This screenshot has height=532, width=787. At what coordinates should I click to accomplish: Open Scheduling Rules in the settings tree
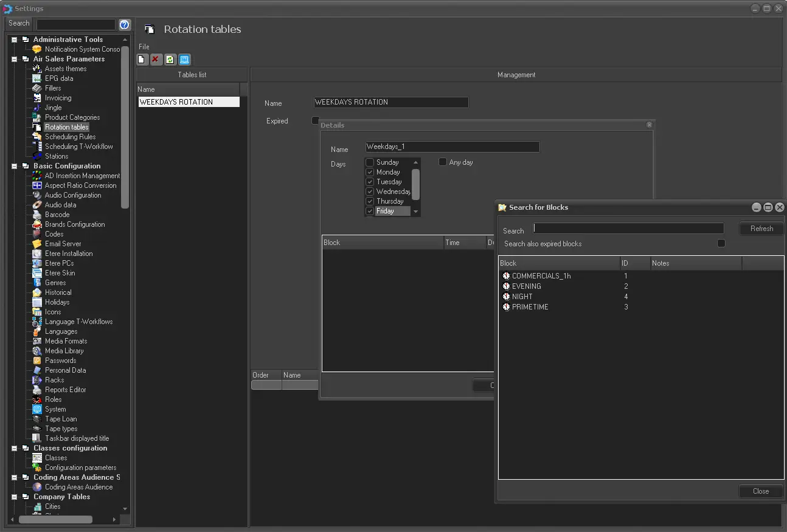point(70,137)
